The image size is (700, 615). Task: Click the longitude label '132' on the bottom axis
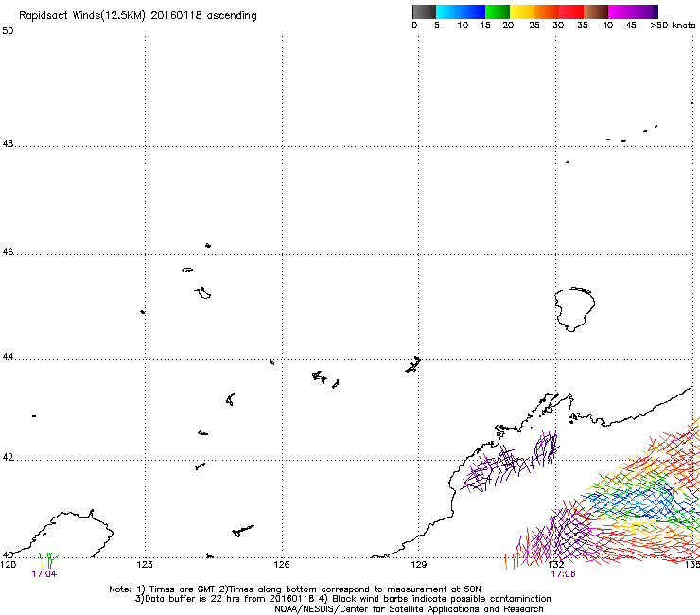coord(556,565)
